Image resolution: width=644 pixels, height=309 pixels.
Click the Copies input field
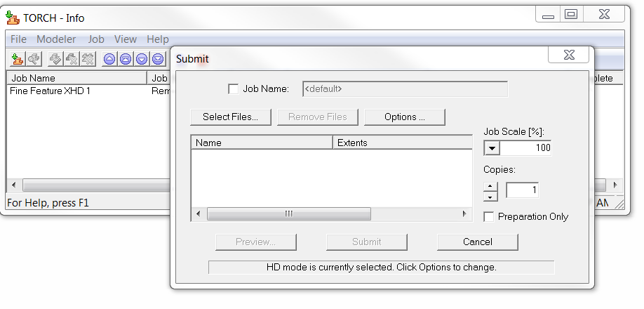(x=522, y=190)
